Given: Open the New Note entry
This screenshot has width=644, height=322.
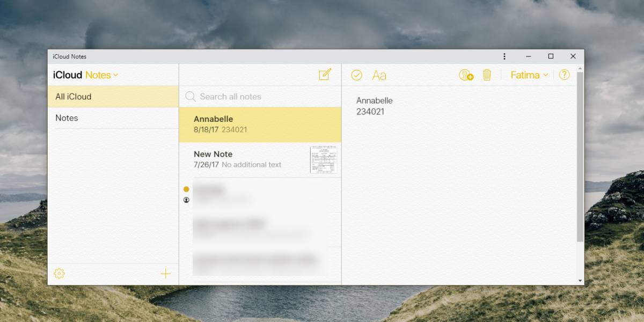Looking at the screenshot, I should point(260,160).
